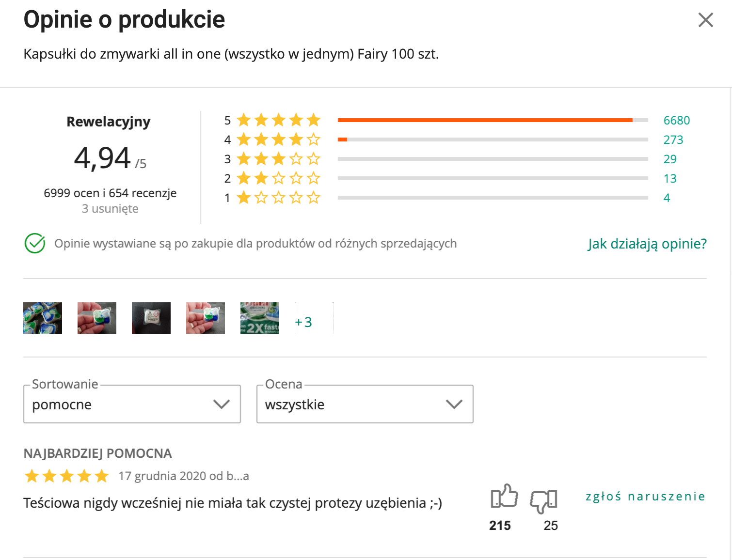
Task: Click the five-star orange rating bar
Action: 485,120
